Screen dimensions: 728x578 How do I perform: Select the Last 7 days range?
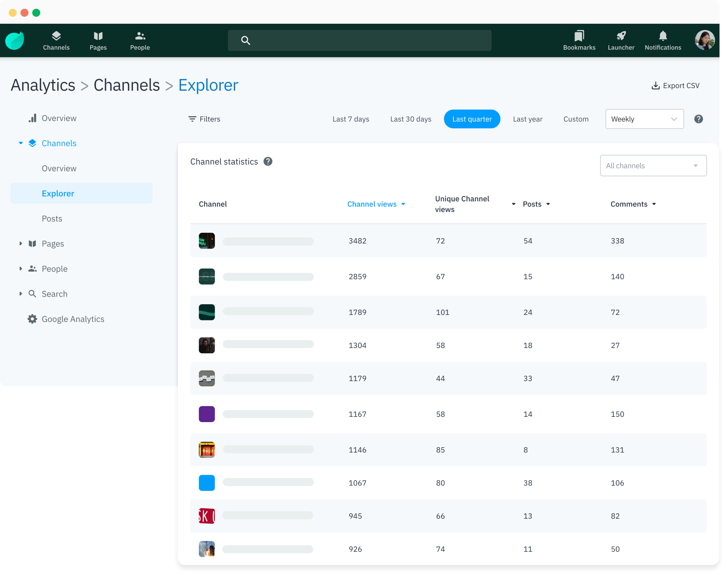point(351,119)
